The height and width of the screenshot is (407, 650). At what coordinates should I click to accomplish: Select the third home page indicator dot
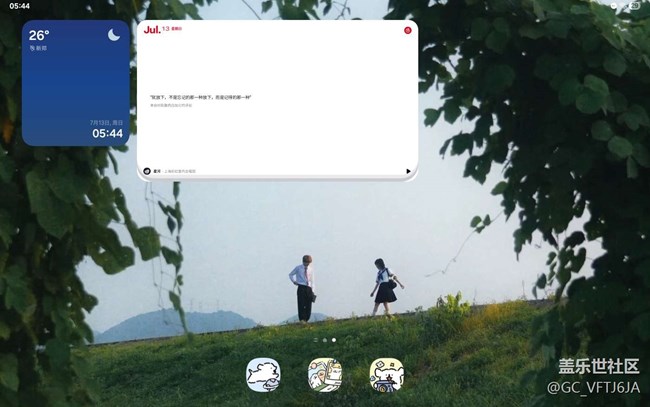334,341
